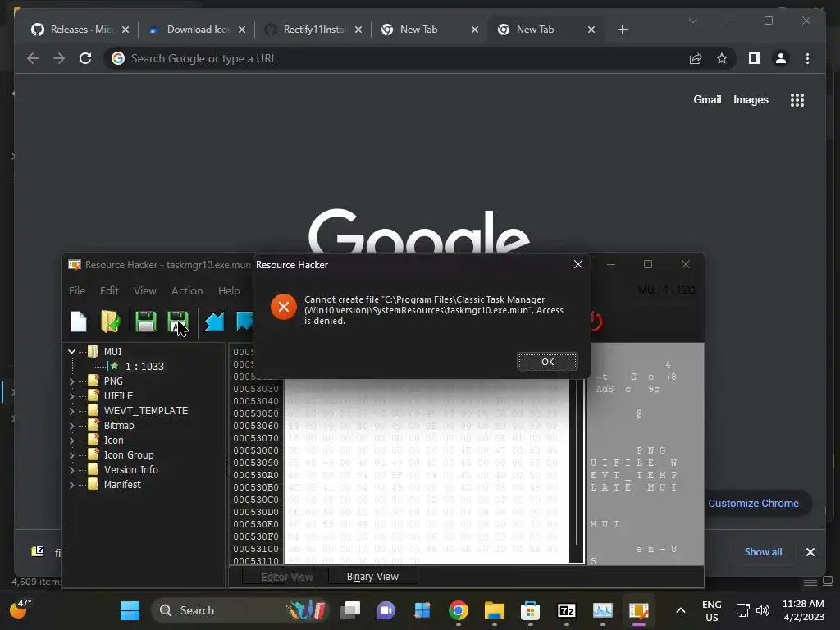Open the Google apps grid

(797, 99)
